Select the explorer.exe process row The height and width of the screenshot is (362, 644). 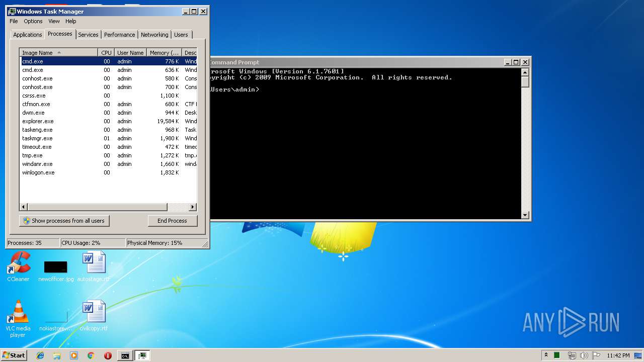pos(108,121)
